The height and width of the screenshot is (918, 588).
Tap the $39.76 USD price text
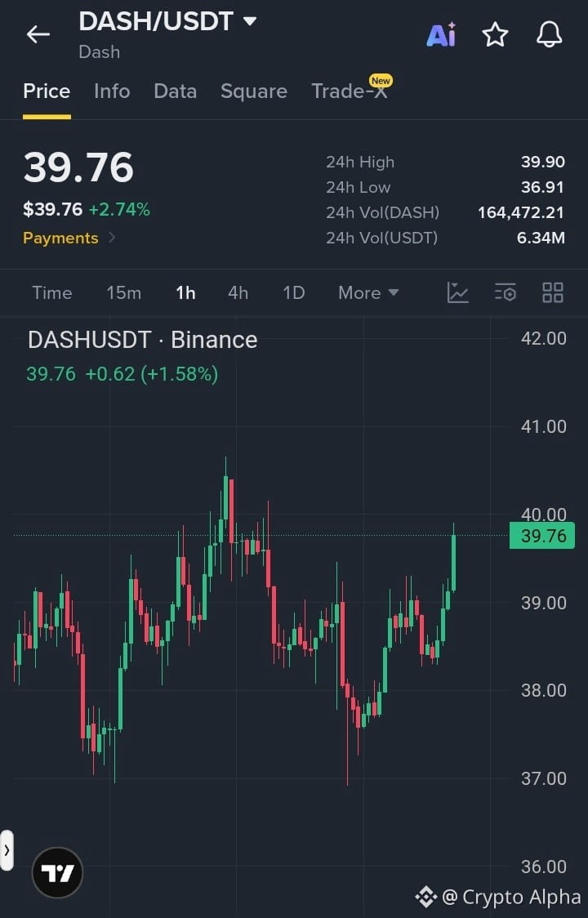point(53,210)
